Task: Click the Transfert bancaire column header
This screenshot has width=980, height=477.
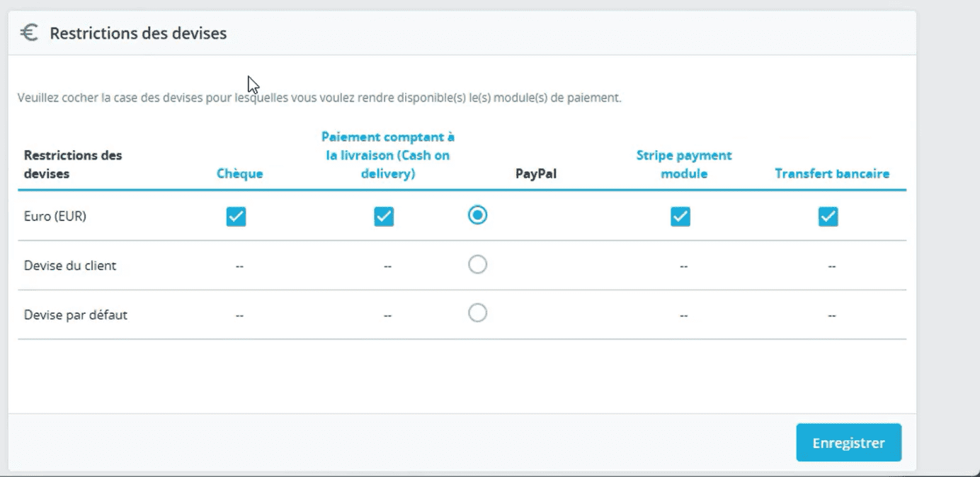Action: coord(832,174)
